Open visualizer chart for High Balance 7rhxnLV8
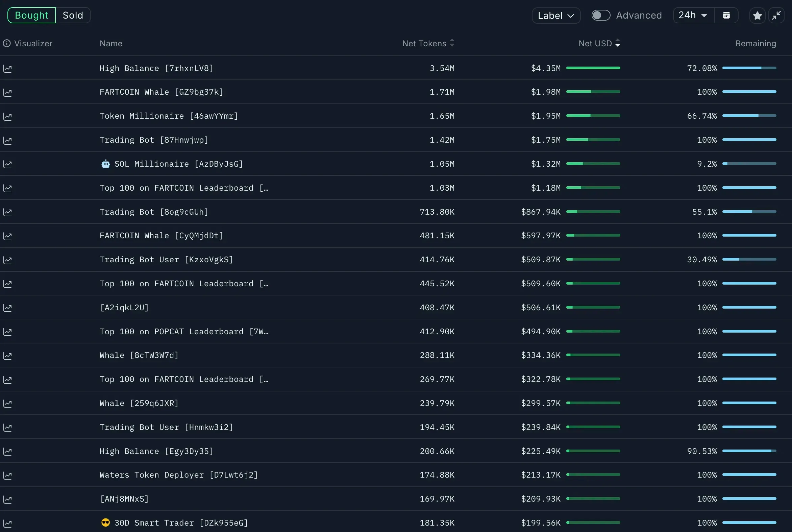The width and height of the screenshot is (792, 532). 7,69
